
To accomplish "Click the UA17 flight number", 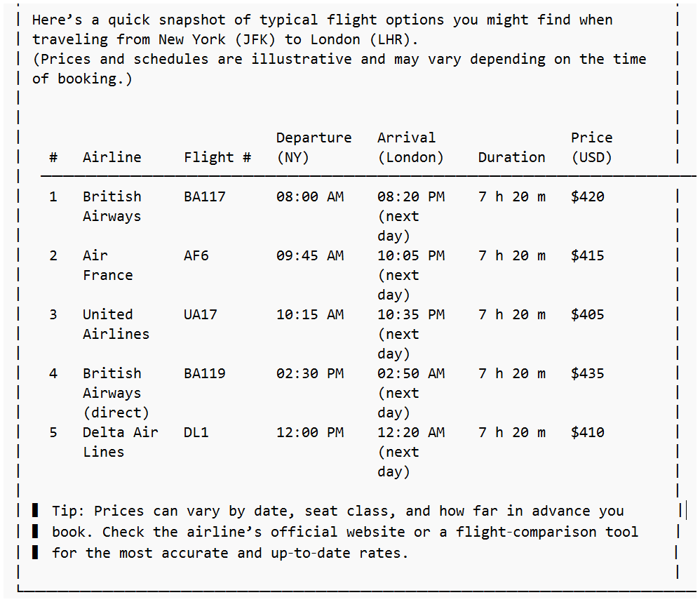I will [x=201, y=314].
